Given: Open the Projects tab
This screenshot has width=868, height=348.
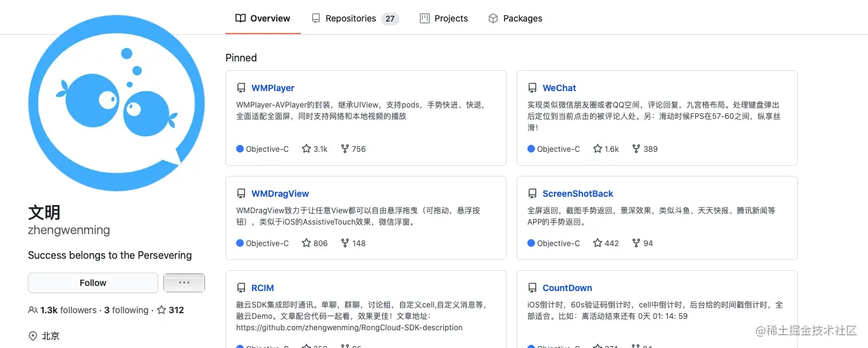Looking at the screenshot, I should (x=444, y=18).
